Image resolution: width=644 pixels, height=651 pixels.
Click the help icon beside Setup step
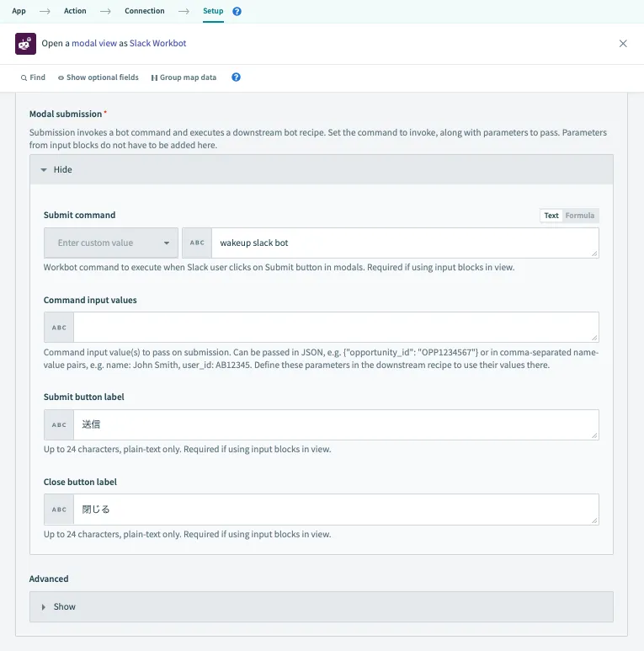(x=237, y=12)
